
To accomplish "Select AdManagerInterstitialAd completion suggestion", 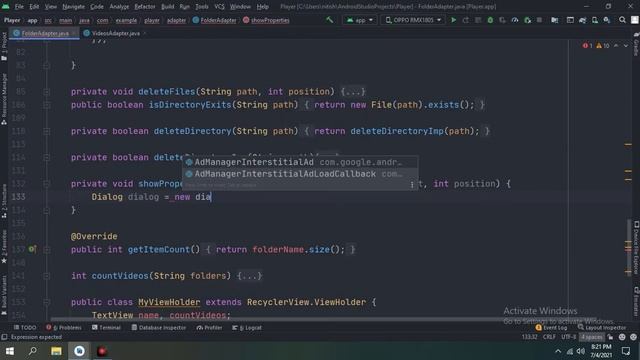I will (x=300, y=162).
